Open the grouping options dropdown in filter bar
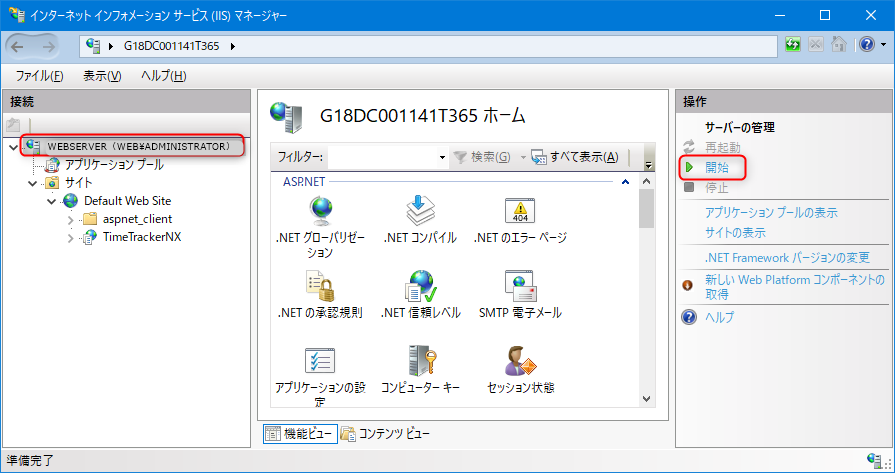895x473 pixels. [x=648, y=165]
